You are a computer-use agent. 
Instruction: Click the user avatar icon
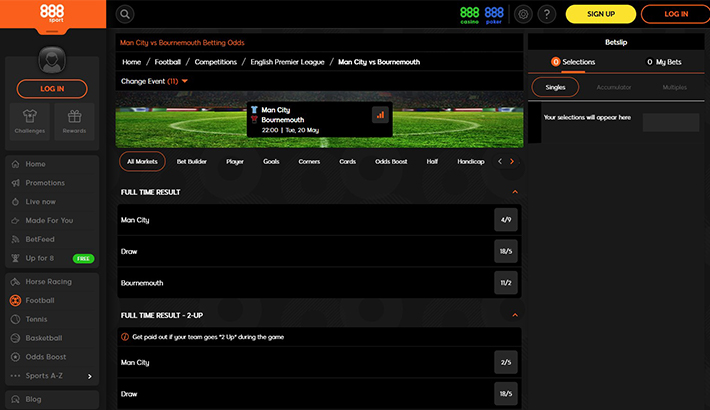52,60
